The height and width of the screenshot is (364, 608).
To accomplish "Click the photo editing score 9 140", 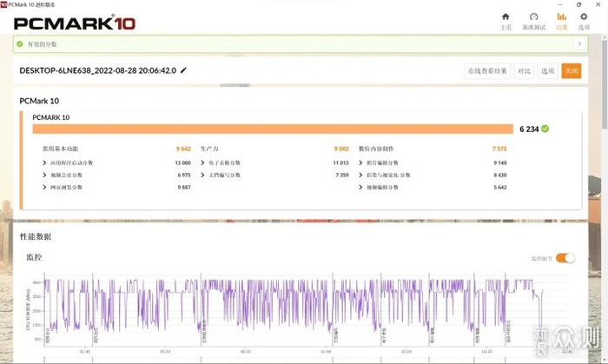I will [500, 162].
